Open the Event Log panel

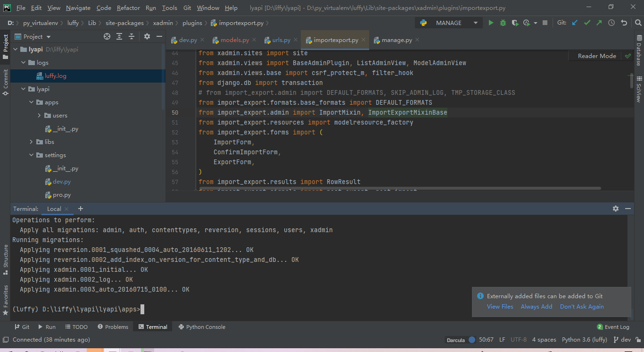(x=613, y=327)
